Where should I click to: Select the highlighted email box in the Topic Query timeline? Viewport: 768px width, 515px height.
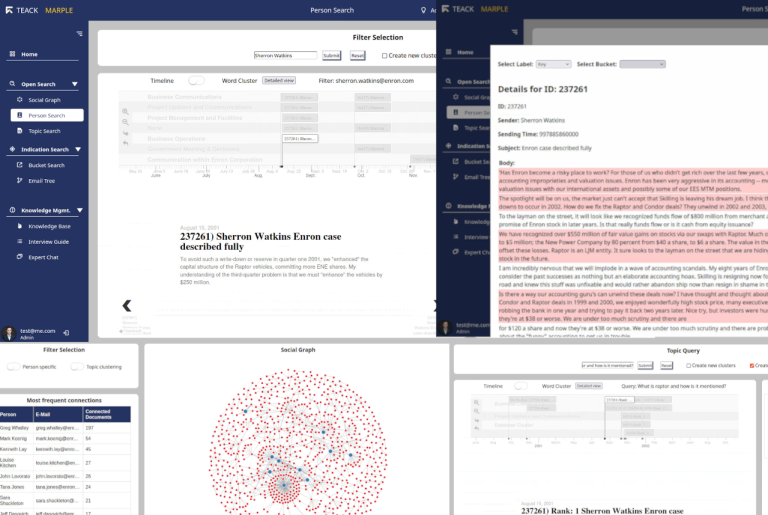(620, 400)
